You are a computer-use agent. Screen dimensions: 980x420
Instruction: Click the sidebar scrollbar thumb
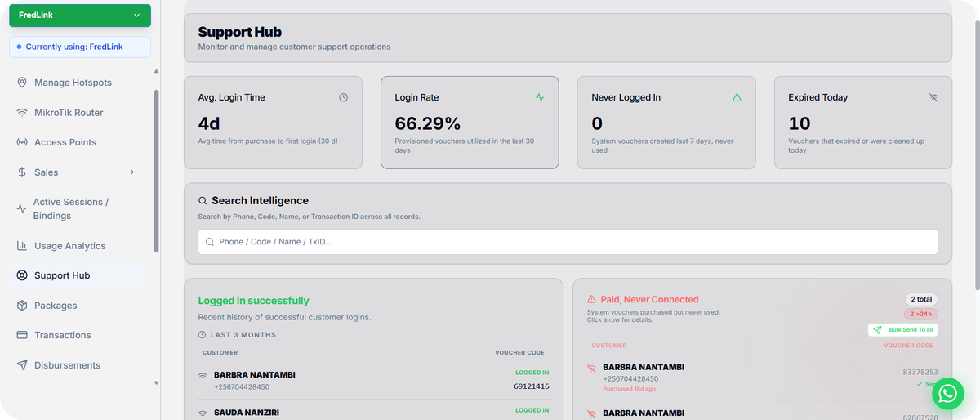(x=156, y=171)
